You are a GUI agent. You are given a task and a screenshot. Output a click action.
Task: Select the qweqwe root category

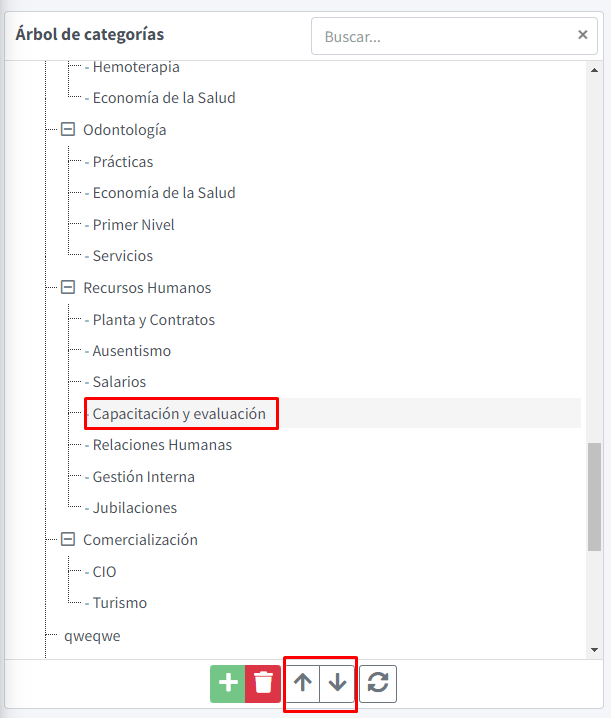click(92, 635)
